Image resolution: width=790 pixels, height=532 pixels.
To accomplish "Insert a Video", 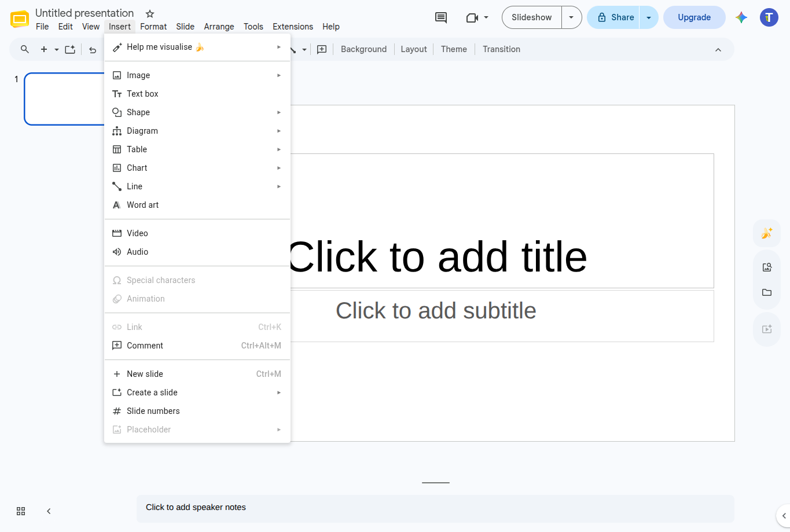I will [x=197, y=233].
